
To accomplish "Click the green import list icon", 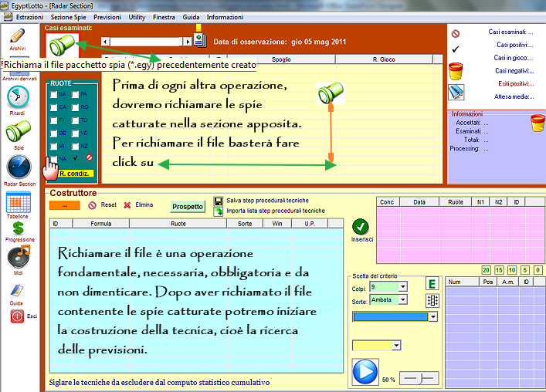I will [x=219, y=211].
